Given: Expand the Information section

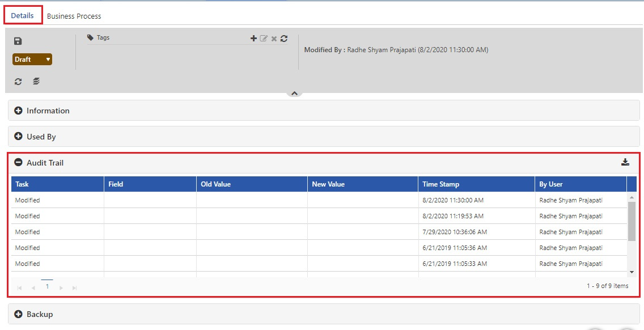Looking at the screenshot, I should (18, 111).
